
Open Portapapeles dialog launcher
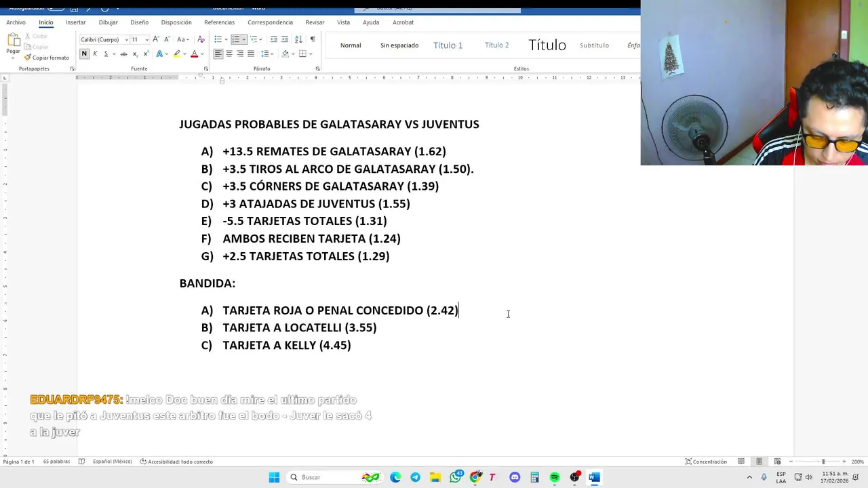coord(73,68)
